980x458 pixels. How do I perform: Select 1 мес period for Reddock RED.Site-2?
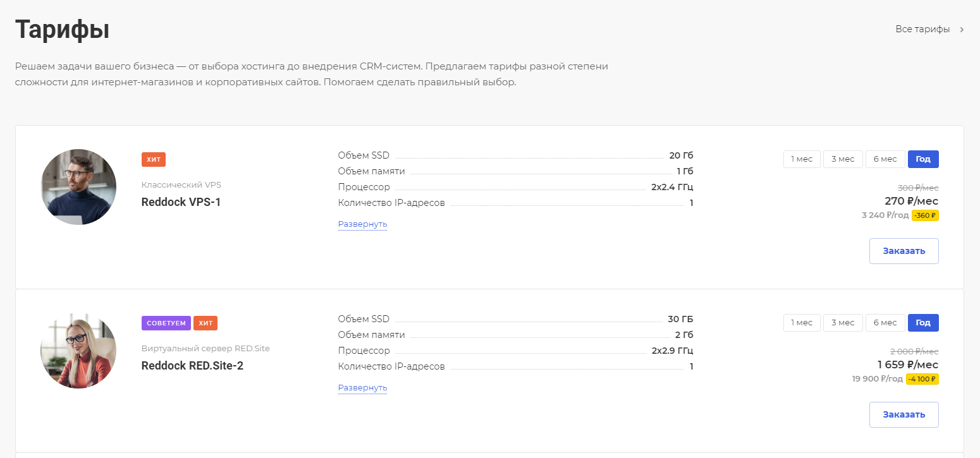(802, 323)
